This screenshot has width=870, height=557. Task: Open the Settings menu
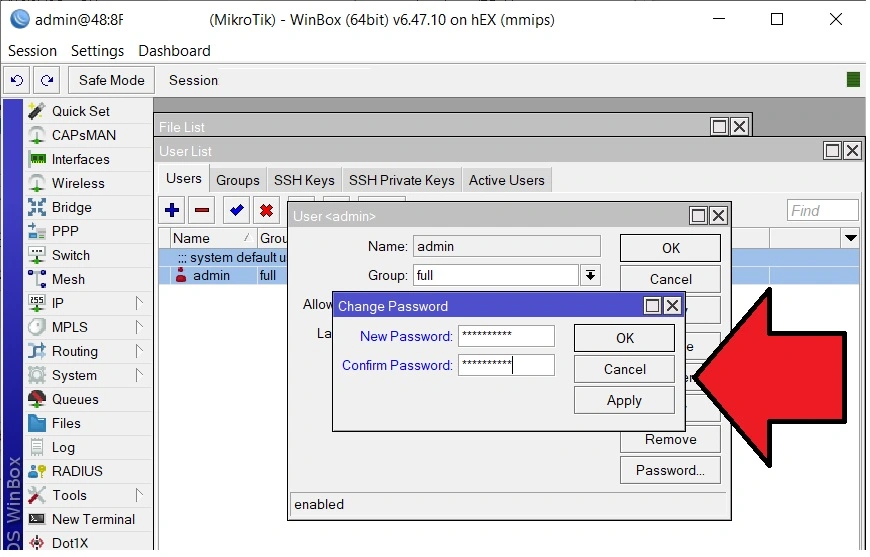point(97,51)
